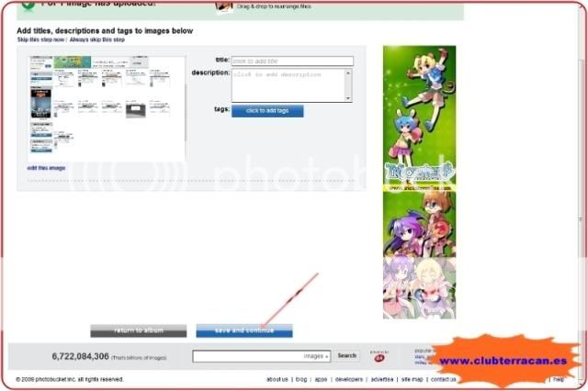
Task: Click the red round logo beside Search
Action: (x=379, y=357)
